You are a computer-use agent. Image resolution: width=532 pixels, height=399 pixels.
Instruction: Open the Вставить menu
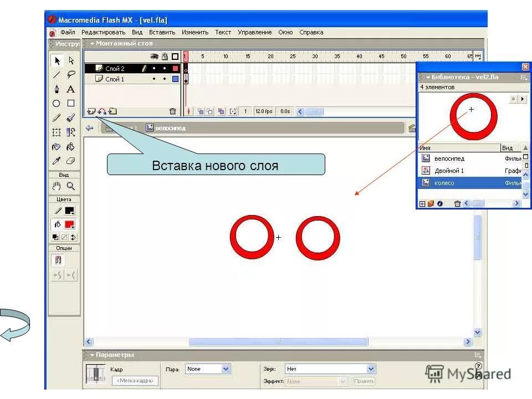[162, 32]
